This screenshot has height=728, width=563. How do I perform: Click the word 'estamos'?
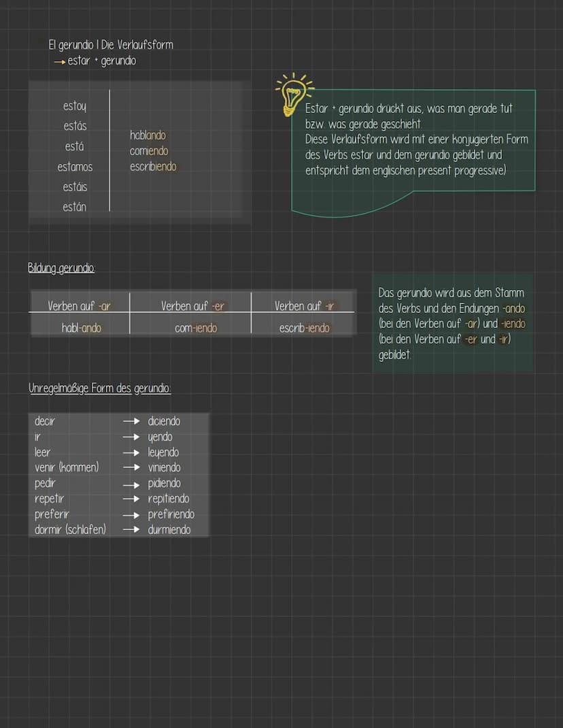[75, 167]
